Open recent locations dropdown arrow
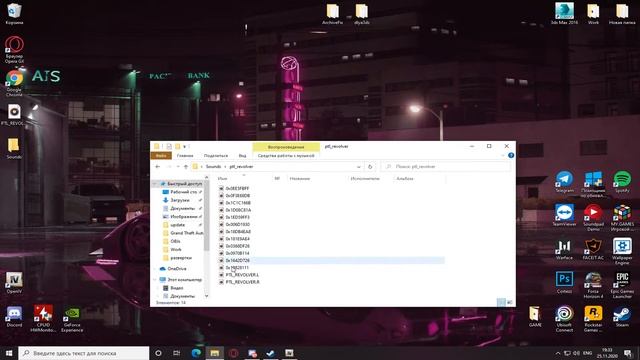The image size is (640, 360). (x=178, y=167)
